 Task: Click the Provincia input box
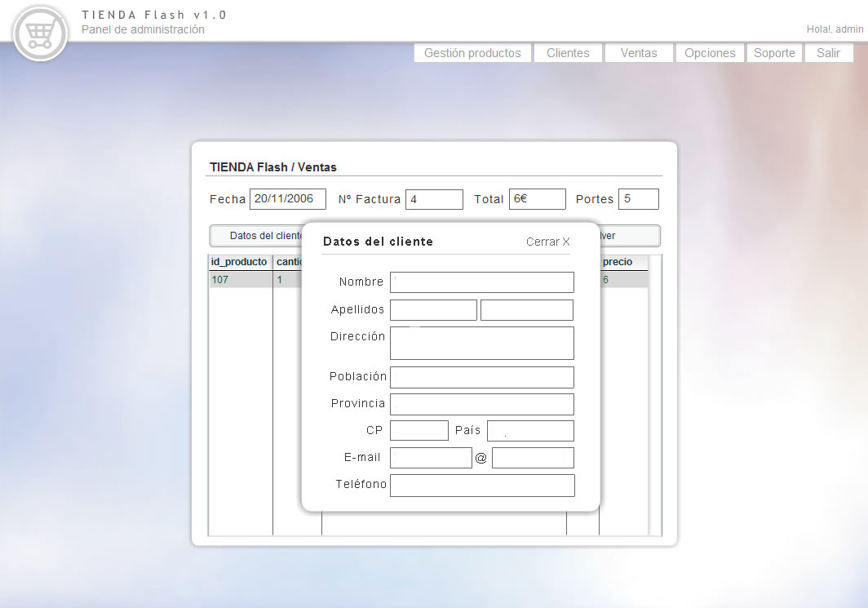tap(482, 404)
